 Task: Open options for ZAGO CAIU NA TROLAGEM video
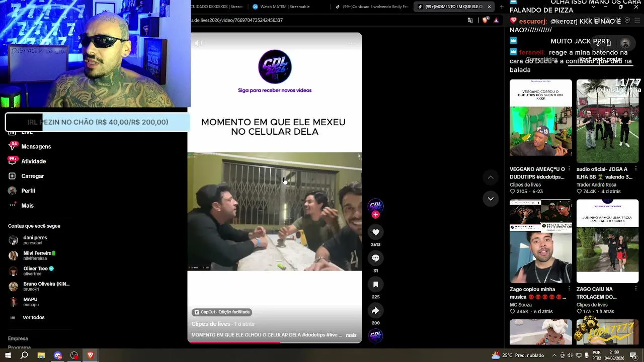point(636,289)
